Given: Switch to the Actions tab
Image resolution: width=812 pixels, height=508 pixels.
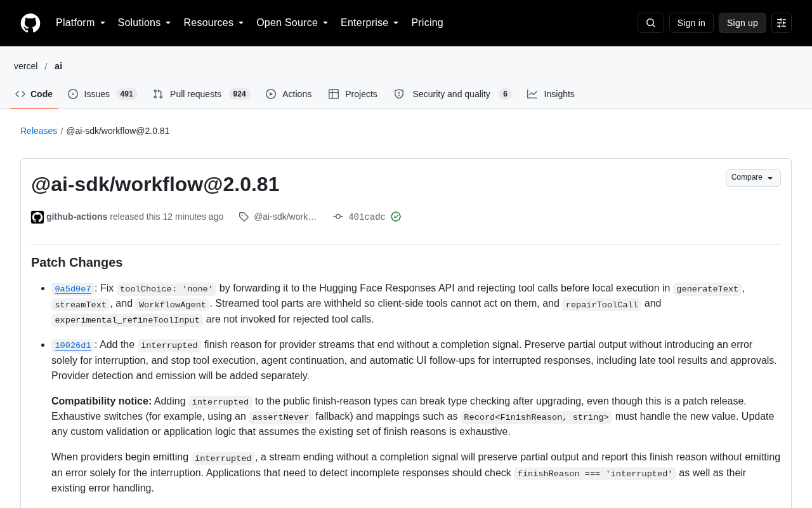Looking at the screenshot, I should (x=289, y=94).
